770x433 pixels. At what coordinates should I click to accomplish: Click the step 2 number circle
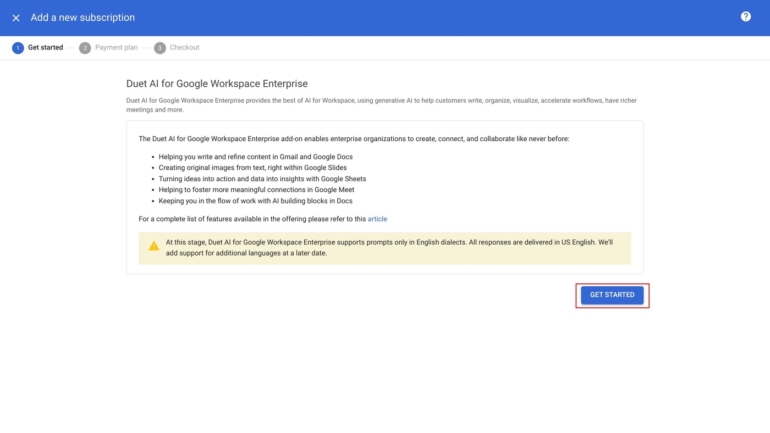coord(85,48)
